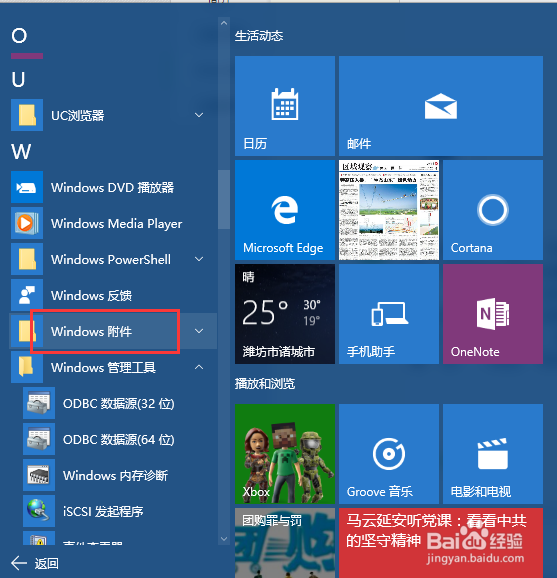Click the Windows Media Player icon
The image size is (557, 578).
pos(27,223)
